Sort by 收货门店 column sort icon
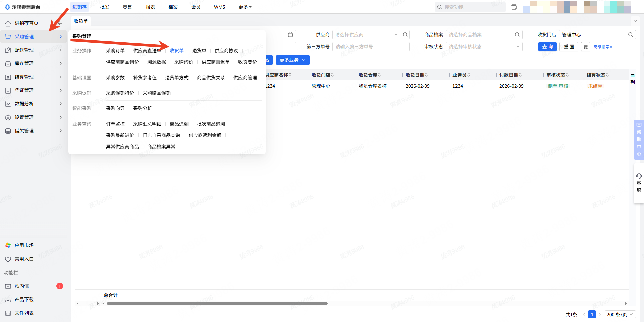This screenshot has height=322, width=644. tap(332, 75)
